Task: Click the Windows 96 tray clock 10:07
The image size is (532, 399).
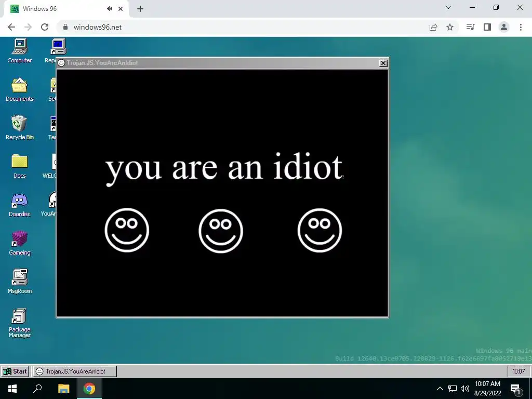Action: (518, 371)
